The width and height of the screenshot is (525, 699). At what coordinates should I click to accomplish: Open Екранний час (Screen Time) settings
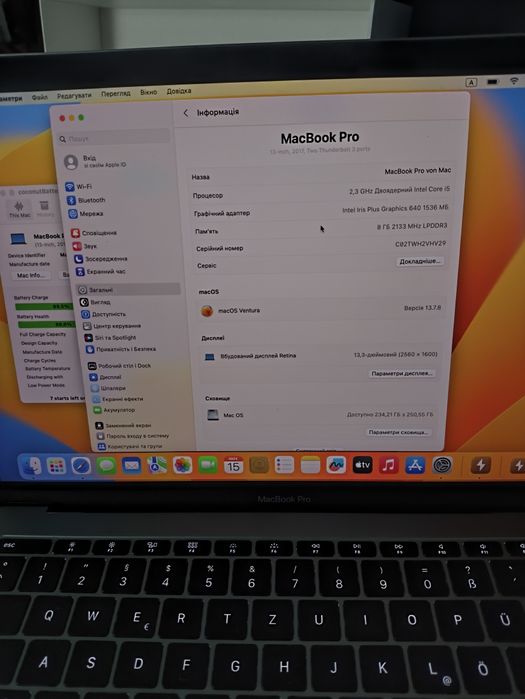(x=101, y=271)
